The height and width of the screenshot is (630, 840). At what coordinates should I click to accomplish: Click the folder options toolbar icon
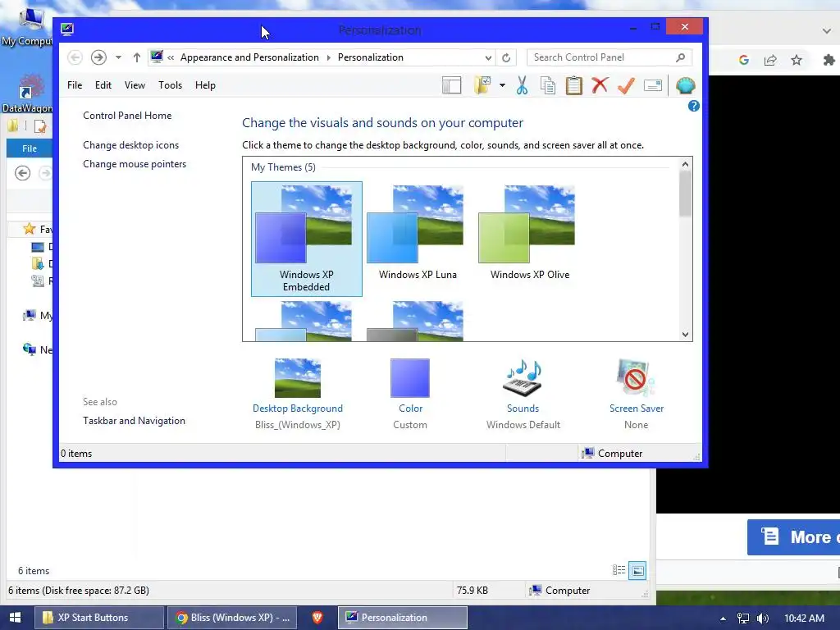(x=482, y=85)
